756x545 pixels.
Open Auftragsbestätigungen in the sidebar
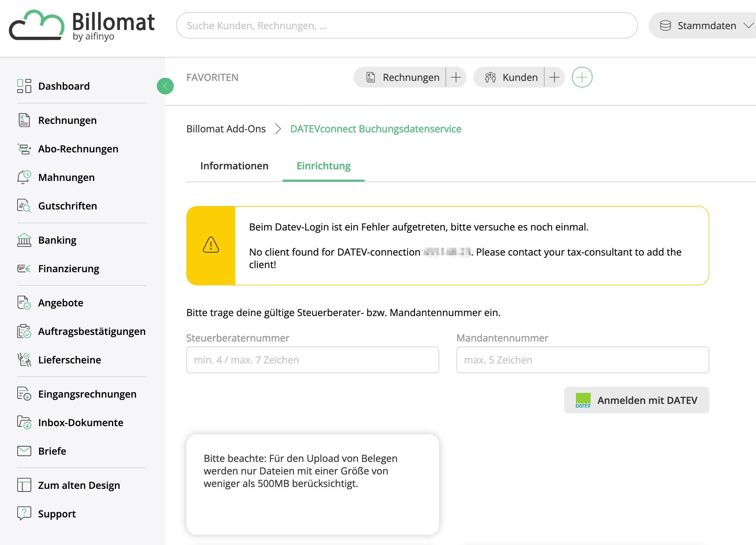click(x=92, y=331)
